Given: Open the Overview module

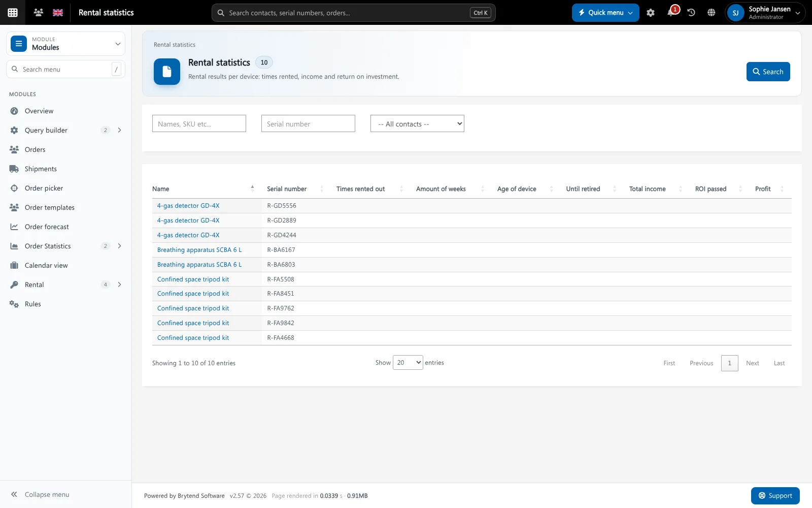Looking at the screenshot, I should coord(39,111).
